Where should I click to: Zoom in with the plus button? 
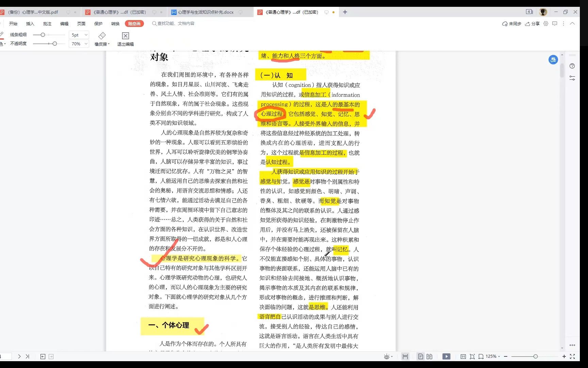[564, 356]
